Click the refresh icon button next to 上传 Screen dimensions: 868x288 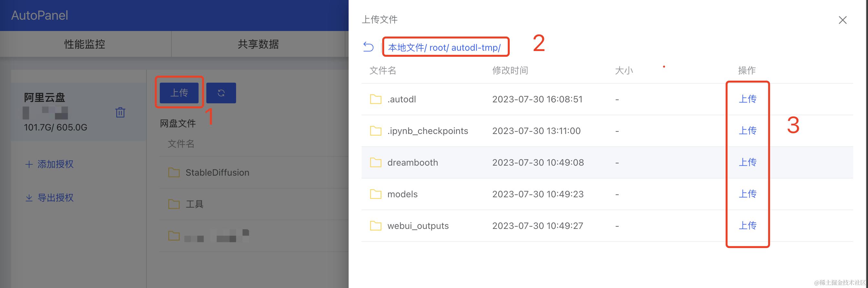click(221, 93)
